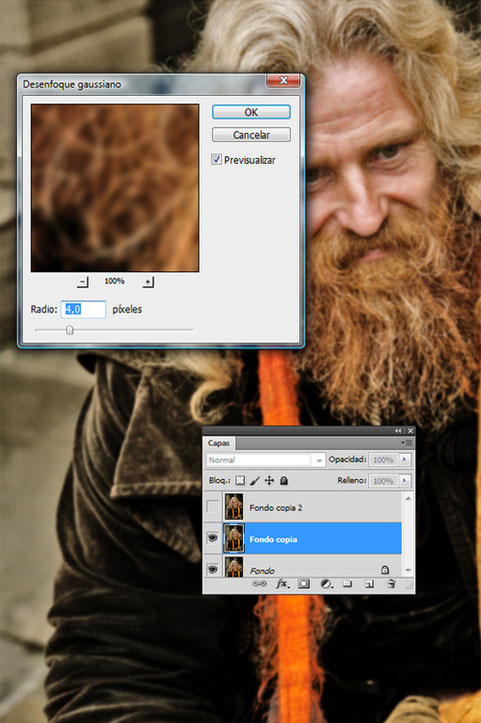Open the layer style fx menu
481x723 pixels.
coord(282,584)
